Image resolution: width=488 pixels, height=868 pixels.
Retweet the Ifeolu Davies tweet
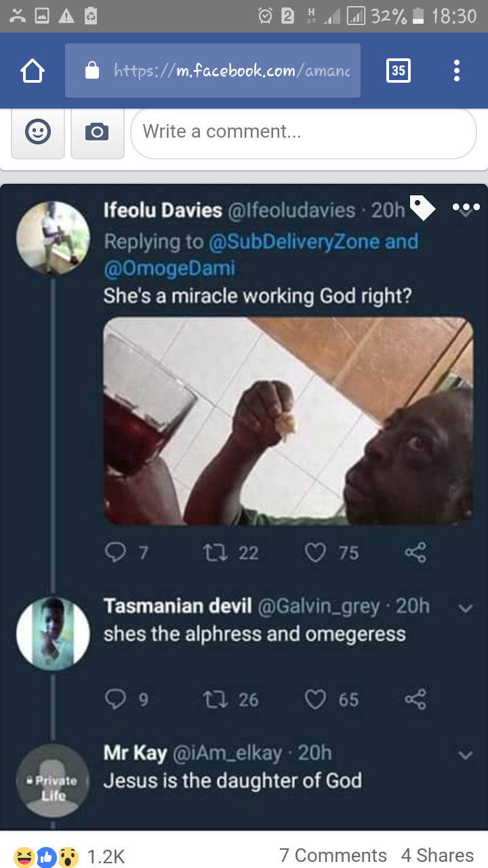tap(214, 553)
